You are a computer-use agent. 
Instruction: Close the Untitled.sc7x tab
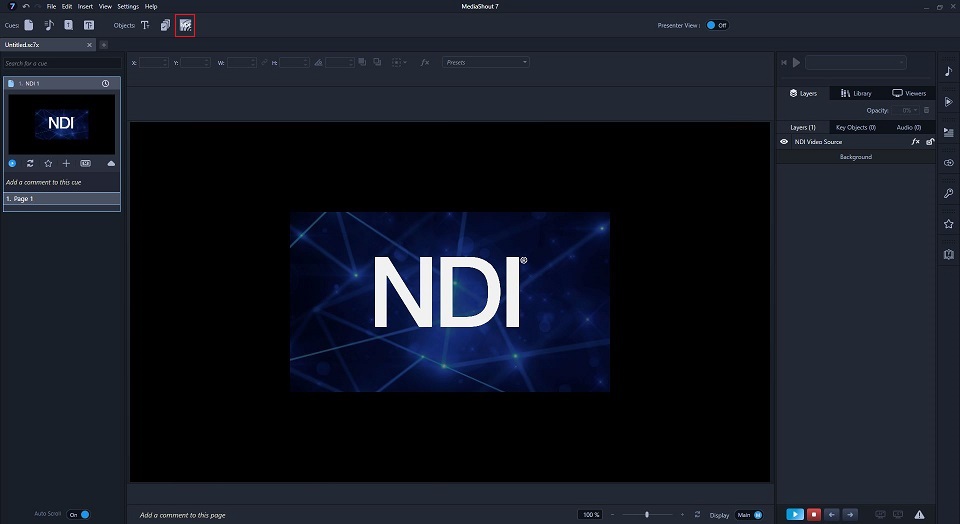[x=89, y=45]
